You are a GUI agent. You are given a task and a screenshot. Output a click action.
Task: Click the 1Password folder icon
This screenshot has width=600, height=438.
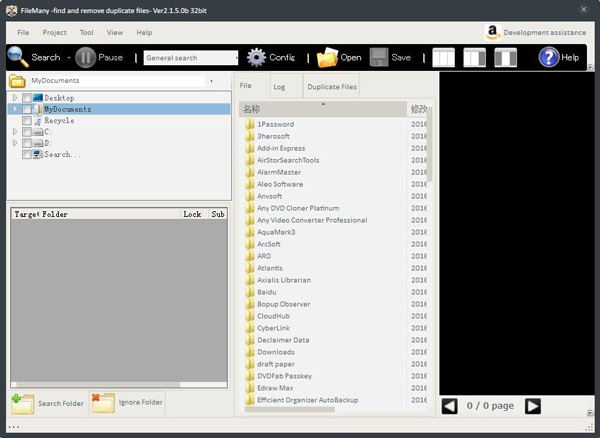249,124
